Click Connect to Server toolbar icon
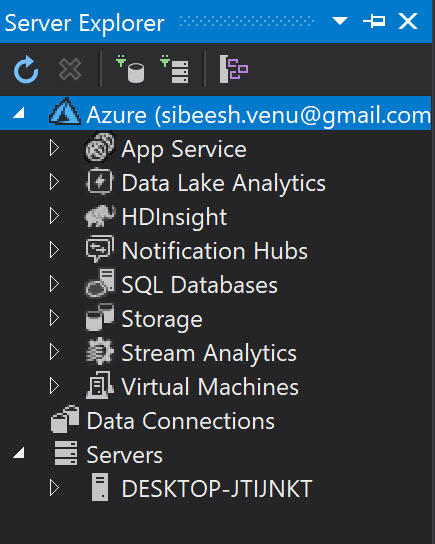The image size is (435, 544). click(x=174, y=69)
